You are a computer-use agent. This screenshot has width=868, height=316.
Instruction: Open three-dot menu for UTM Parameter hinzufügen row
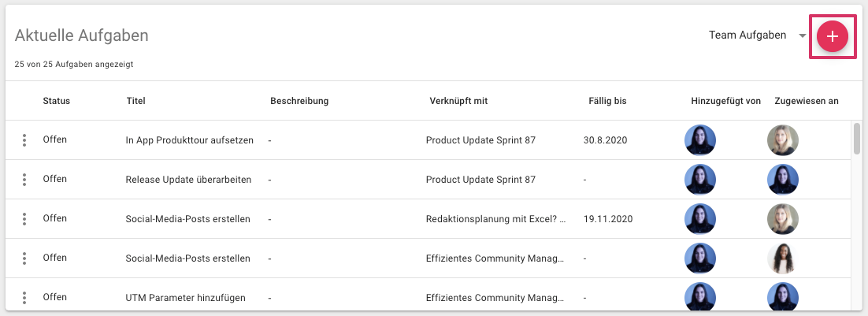coord(24,297)
